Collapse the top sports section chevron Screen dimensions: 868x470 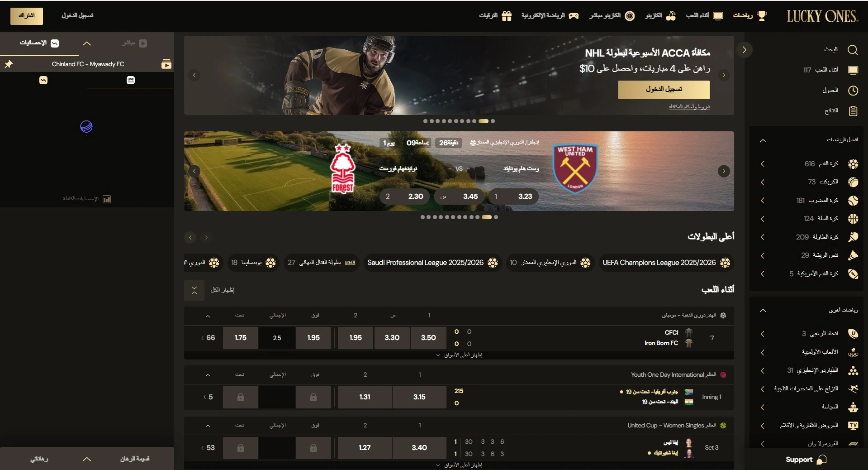click(x=763, y=140)
